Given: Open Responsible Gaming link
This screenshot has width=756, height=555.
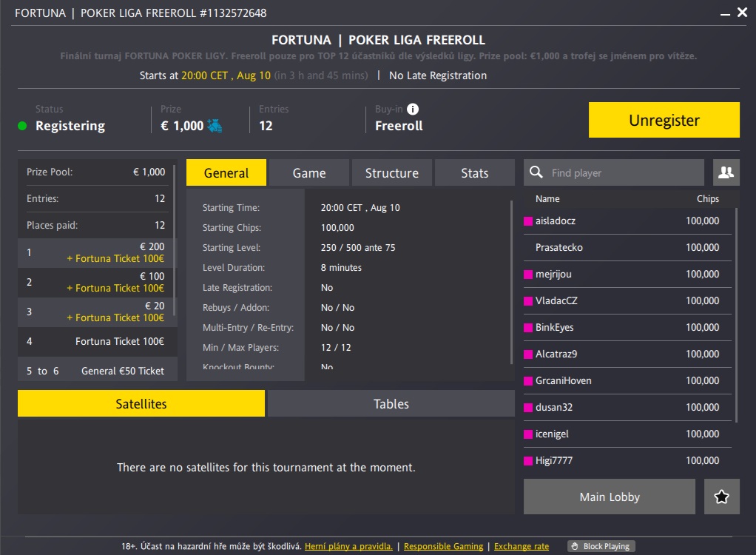Looking at the screenshot, I should (443, 546).
